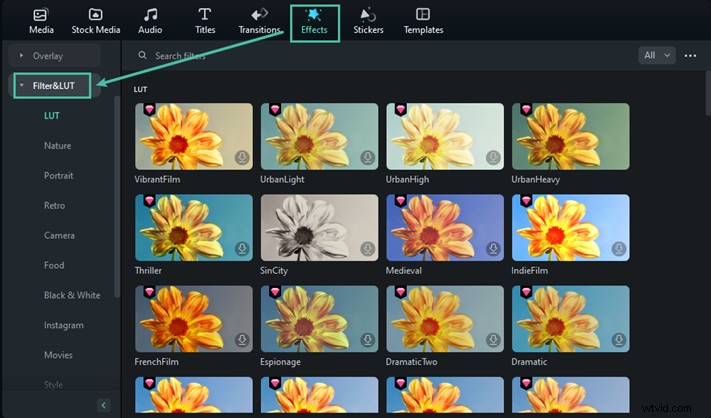The width and height of the screenshot is (711, 418).
Task: Select the UrbanHeavy thumbnail
Action: [x=571, y=136]
